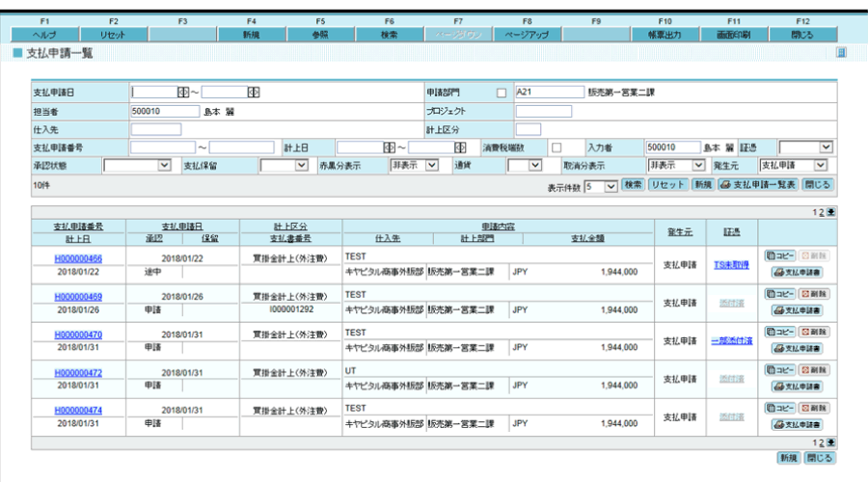The image size is (868, 482).
Task: Print 支払申請書 for H000000472
Action: coord(798,387)
